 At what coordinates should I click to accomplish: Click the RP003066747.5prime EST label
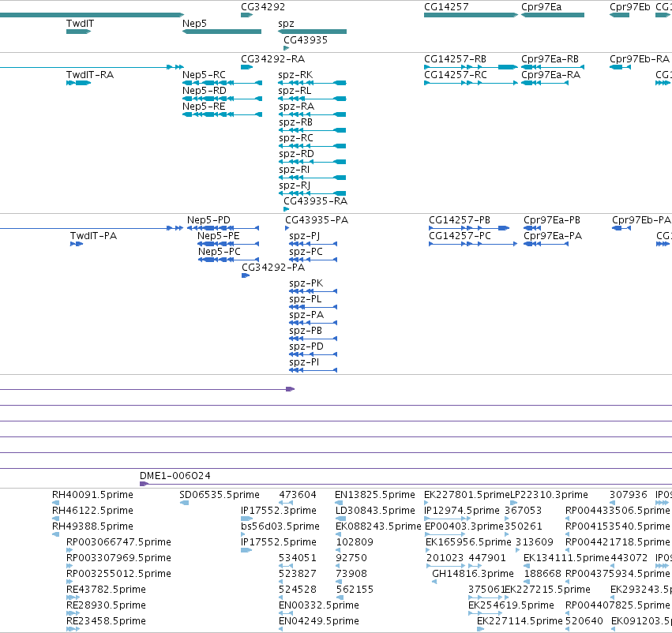(118, 542)
